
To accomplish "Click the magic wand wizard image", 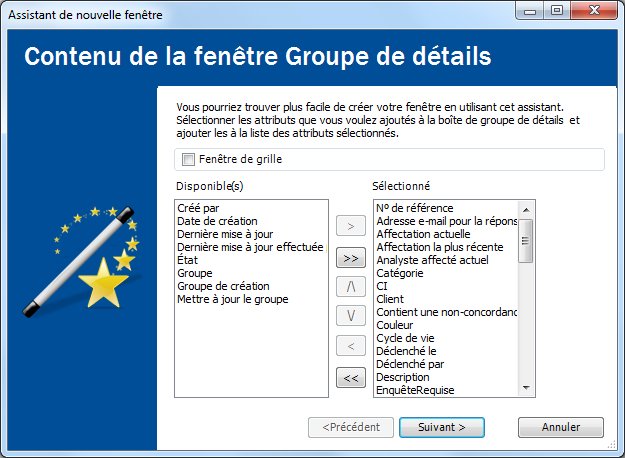I will [82, 261].
